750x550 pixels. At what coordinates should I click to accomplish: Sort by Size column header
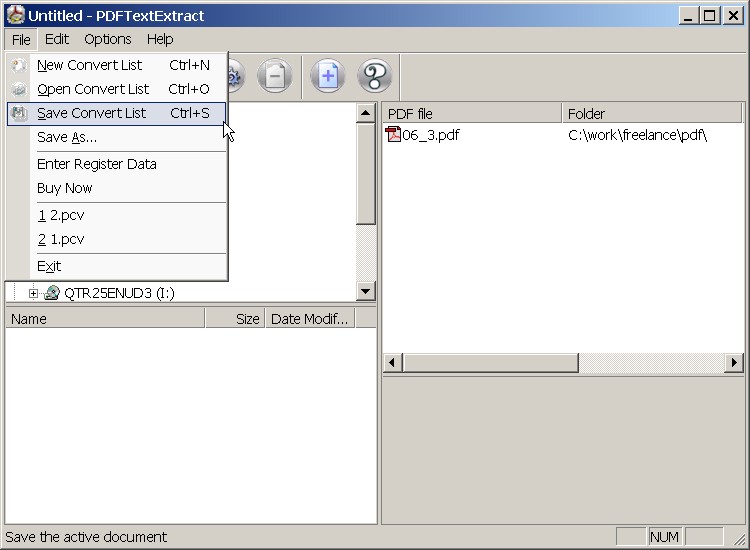(x=235, y=319)
